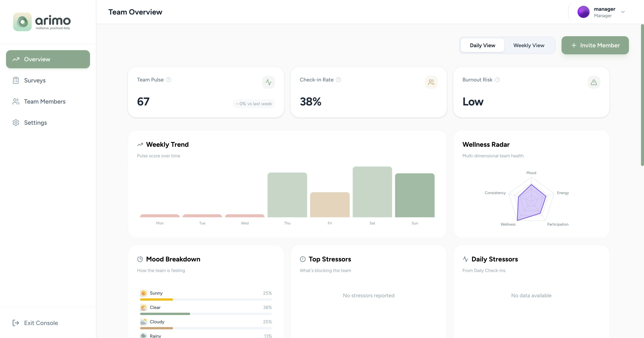Open Team Members in the sidebar
Image resolution: width=644 pixels, height=338 pixels.
point(44,101)
